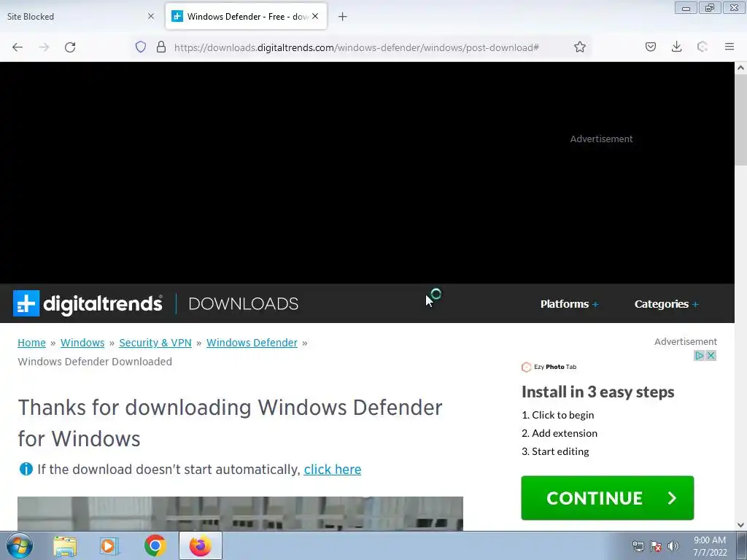The image size is (747, 560).
Task: Open Windows Defender breadcrumb link
Action: pyautogui.click(x=252, y=343)
